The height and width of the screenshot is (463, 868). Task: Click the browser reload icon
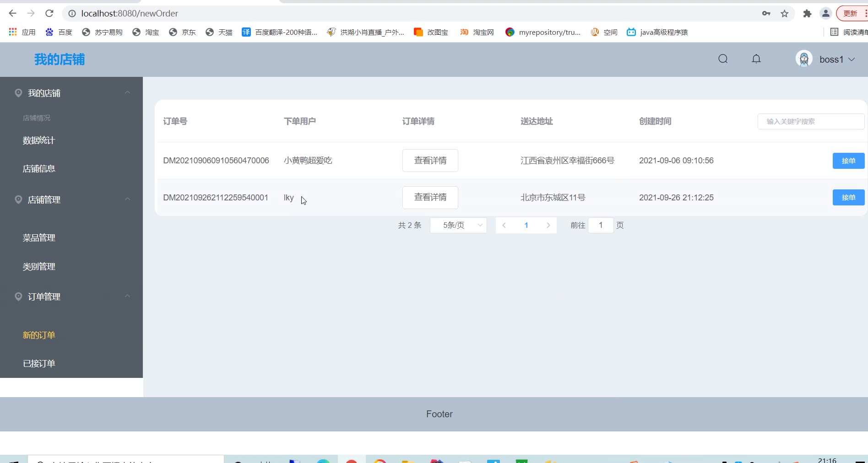coord(49,13)
